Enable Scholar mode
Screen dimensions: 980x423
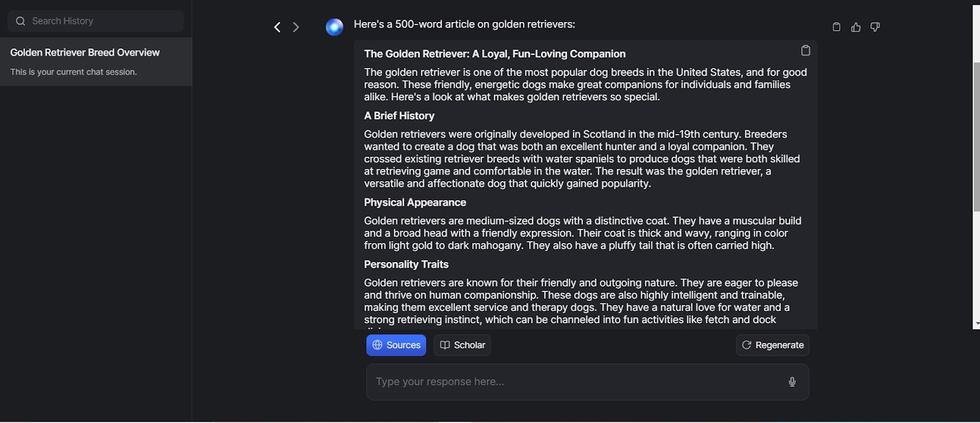(462, 345)
